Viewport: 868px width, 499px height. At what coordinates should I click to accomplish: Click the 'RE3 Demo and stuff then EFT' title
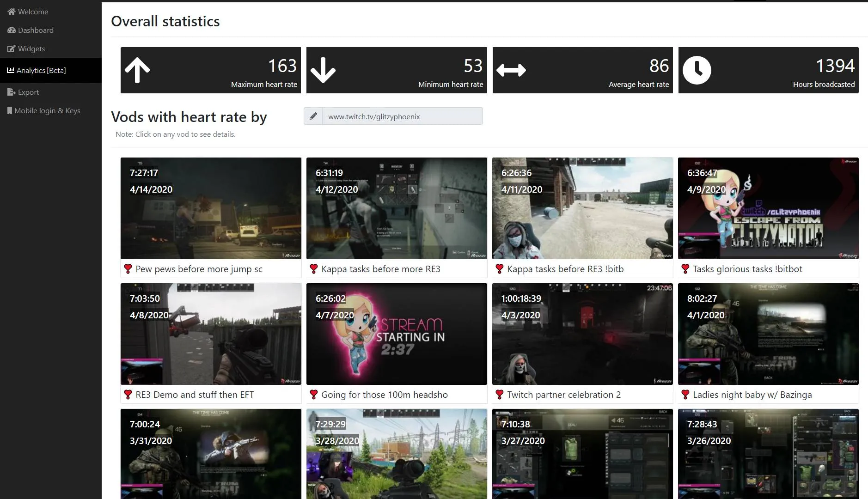pos(195,395)
